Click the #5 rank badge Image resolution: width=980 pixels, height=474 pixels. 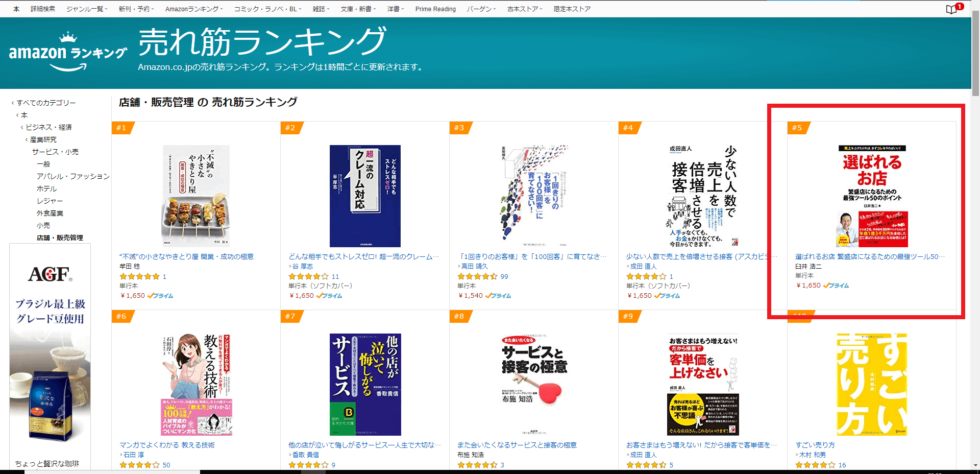point(798,128)
